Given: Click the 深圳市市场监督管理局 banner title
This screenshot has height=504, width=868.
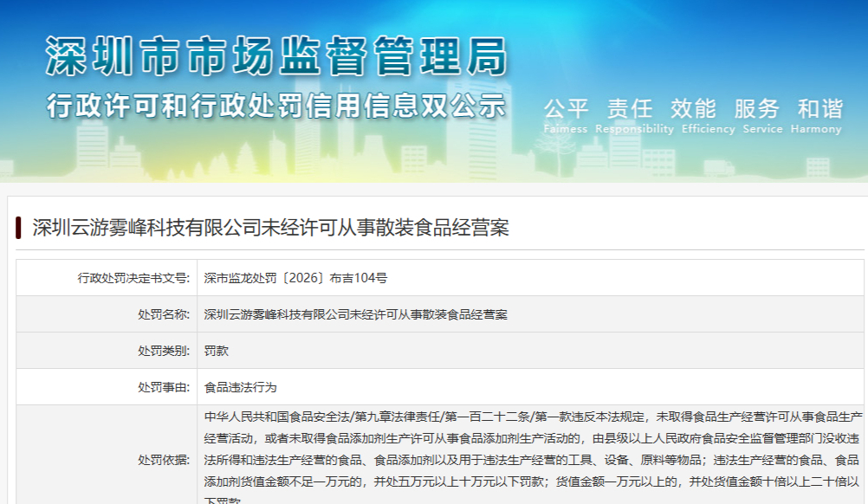Looking at the screenshot, I should click(x=276, y=56).
